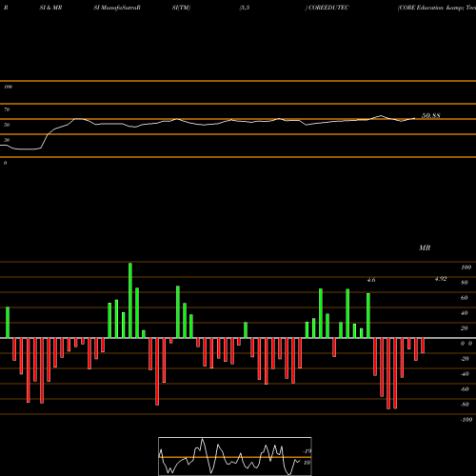
Task: Click the "(CORE Education" company name text
Action: pyautogui.click(x=421, y=8)
